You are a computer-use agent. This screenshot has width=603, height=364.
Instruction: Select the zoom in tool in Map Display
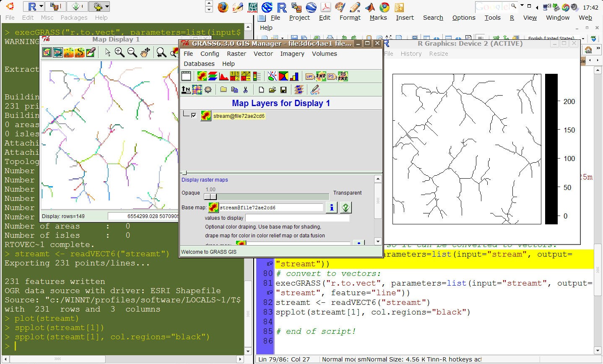pyautogui.click(x=120, y=52)
